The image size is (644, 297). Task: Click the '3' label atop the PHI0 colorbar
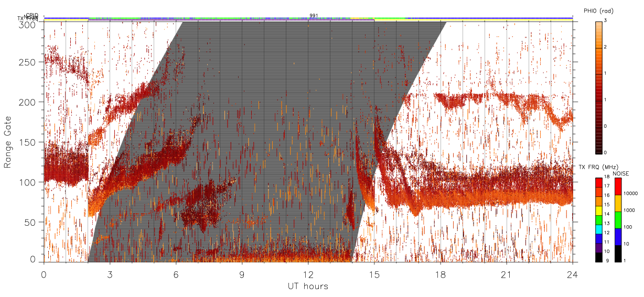pos(606,20)
